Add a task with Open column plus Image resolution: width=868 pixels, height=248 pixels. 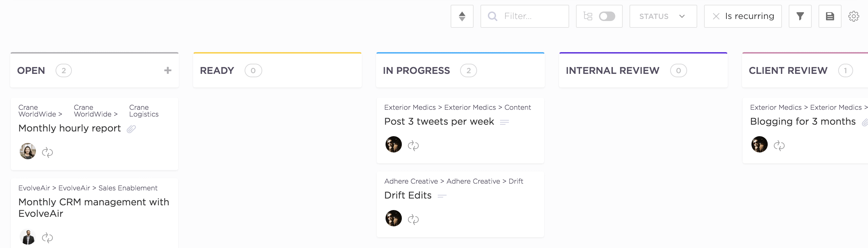pyautogui.click(x=168, y=70)
